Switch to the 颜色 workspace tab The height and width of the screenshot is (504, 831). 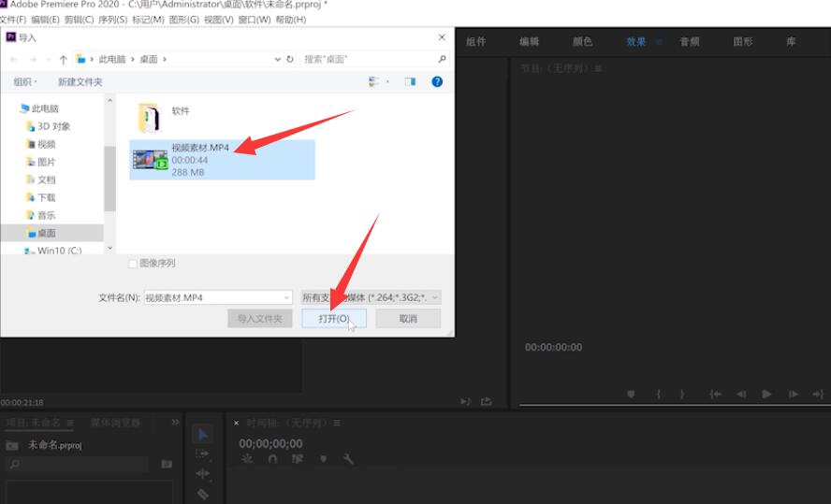582,41
